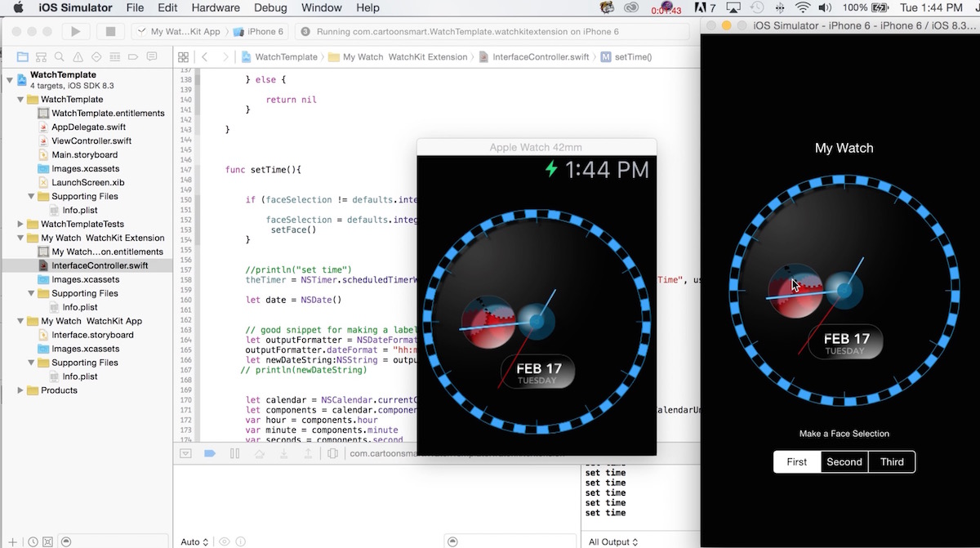This screenshot has height=548, width=980.
Task: Show the Project navigator folder icon
Action: point(23,57)
